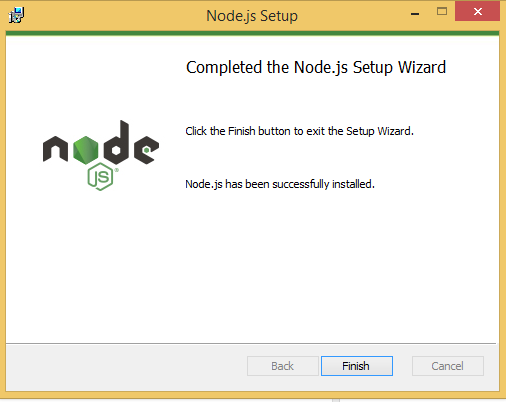
Task: Click the Finish button instruction text
Action: point(299,131)
